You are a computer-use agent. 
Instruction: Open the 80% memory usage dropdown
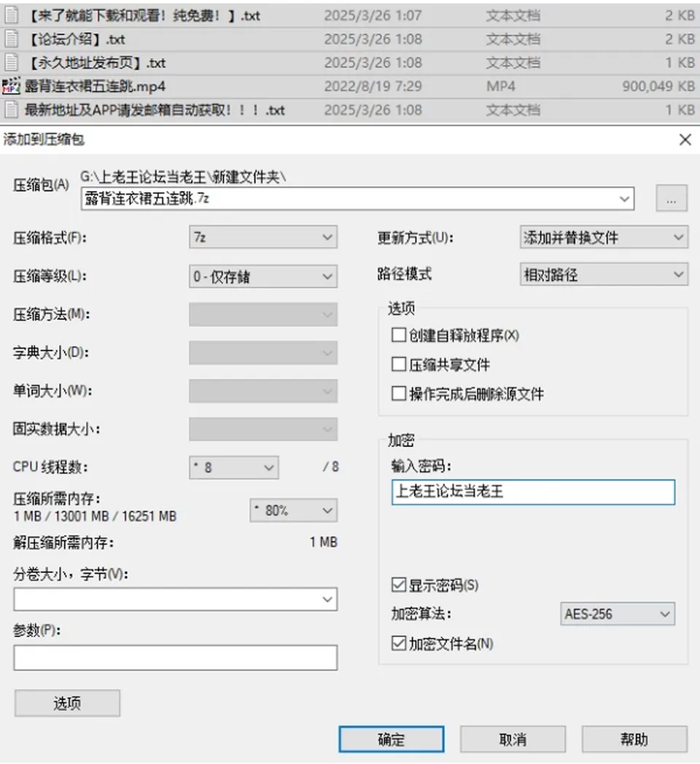[x=293, y=510]
